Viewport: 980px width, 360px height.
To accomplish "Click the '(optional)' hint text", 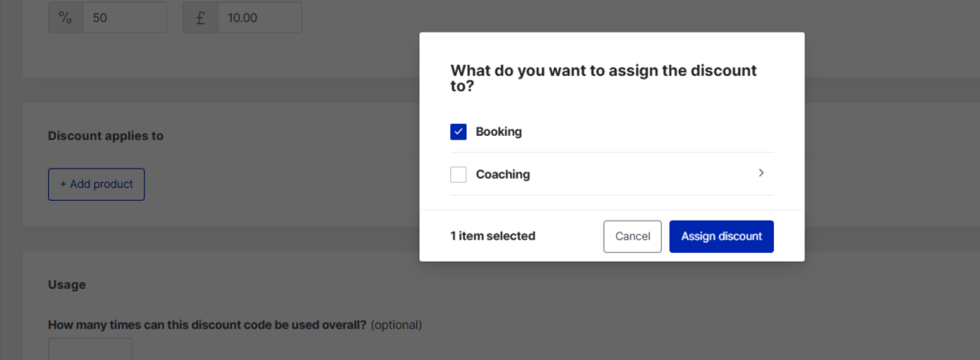I will point(396,325).
